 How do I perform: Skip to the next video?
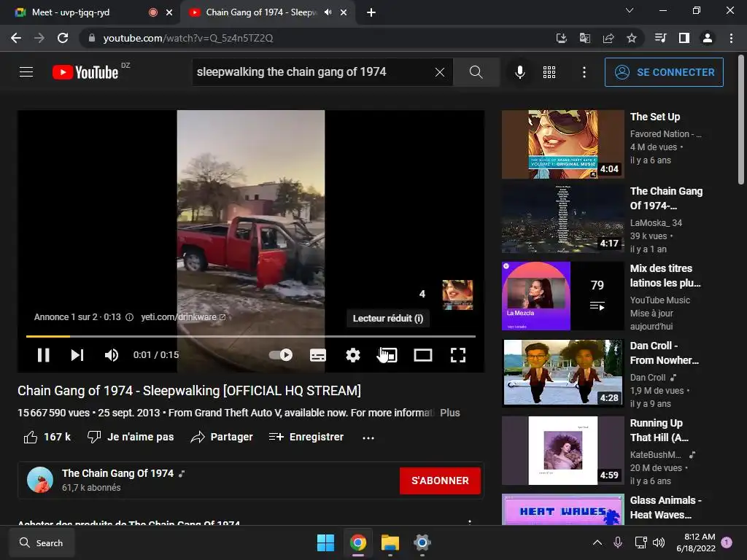coord(77,355)
